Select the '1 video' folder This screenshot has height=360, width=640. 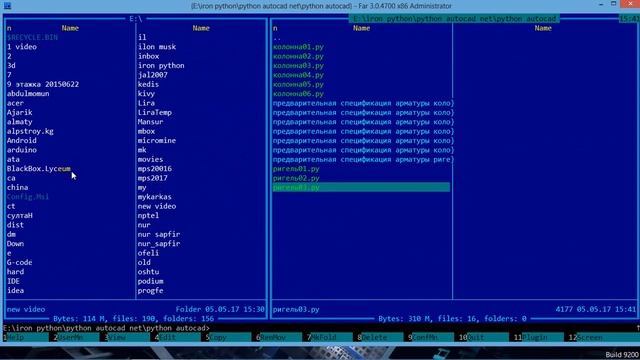(x=22, y=47)
